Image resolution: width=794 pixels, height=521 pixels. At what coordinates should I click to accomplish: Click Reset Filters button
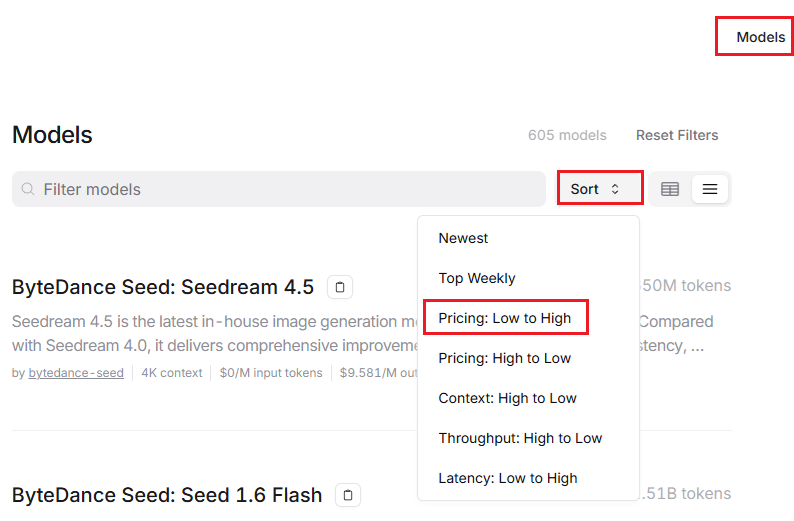[x=677, y=135]
